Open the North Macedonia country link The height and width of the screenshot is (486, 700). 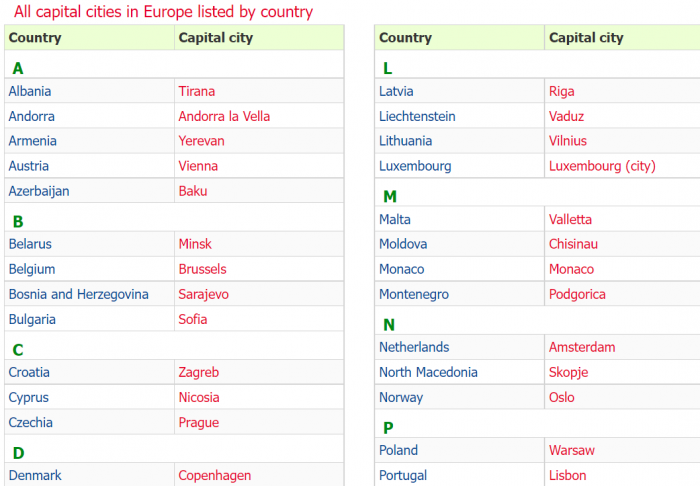tap(428, 372)
